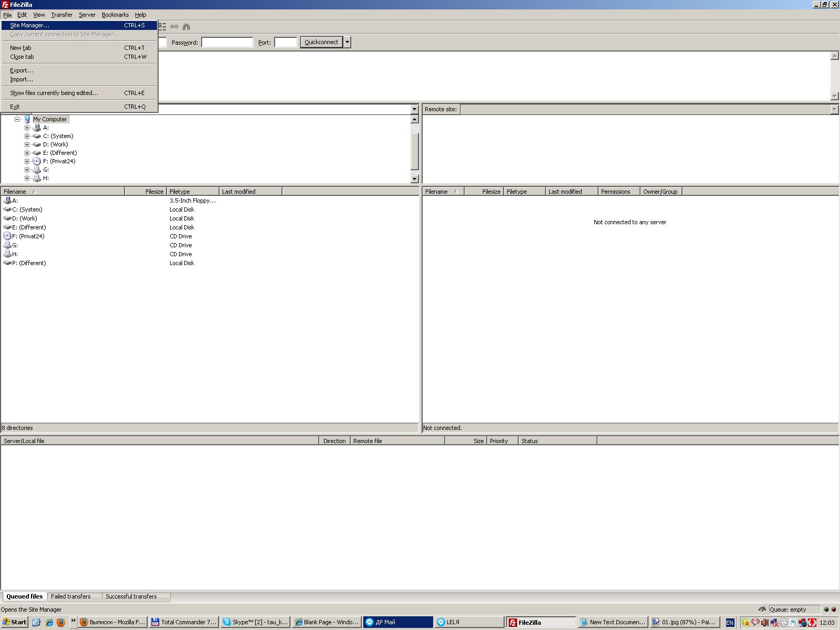Click the message log scrollbar up arrow
The height and width of the screenshot is (630, 840).
[x=835, y=56]
